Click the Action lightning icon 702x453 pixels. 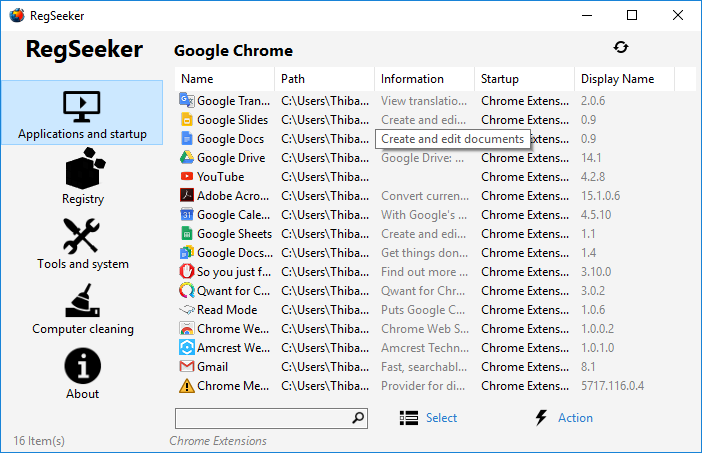pyautogui.click(x=541, y=417)
